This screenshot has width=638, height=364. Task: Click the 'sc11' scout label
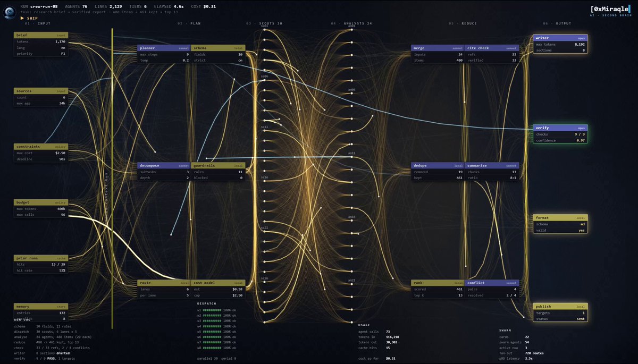[x=264, y=128]
